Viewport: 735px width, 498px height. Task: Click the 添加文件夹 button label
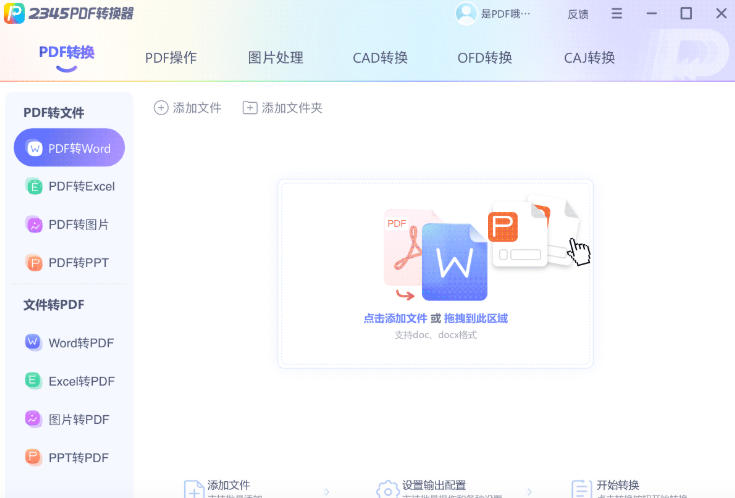(x=292, y=108)
